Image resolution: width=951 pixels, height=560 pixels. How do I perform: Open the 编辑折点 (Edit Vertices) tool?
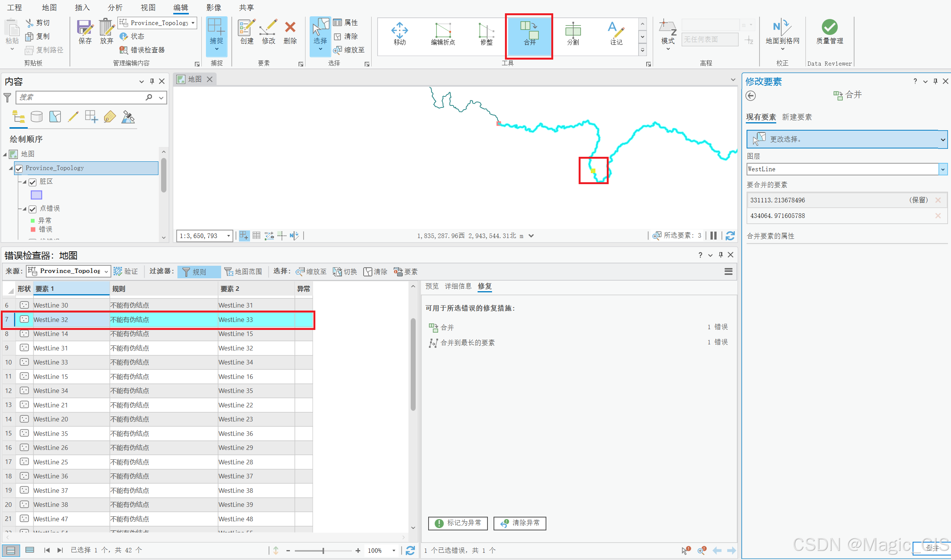[443, 30]
